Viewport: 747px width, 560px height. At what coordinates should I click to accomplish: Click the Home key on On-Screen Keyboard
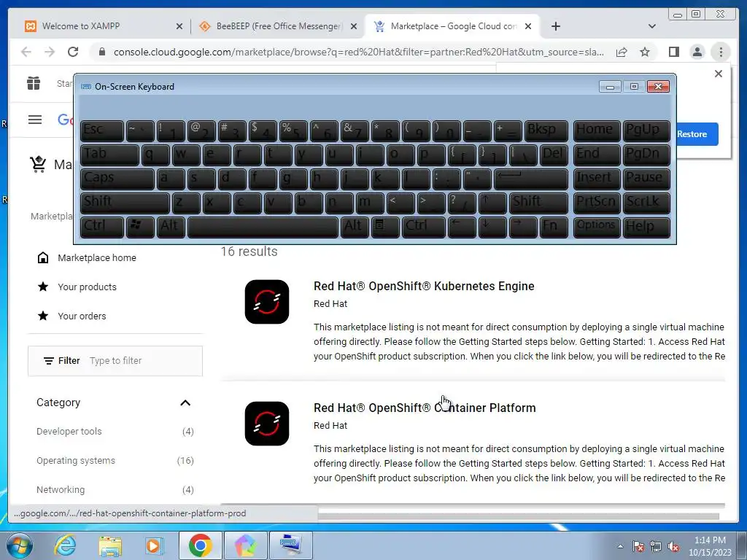pyautogui.click(x=597, y=131)
